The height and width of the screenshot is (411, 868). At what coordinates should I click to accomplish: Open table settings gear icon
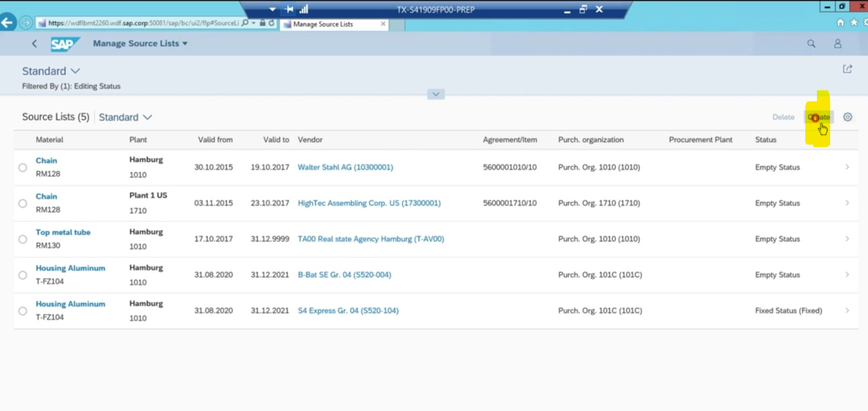(x=848, y=117)
